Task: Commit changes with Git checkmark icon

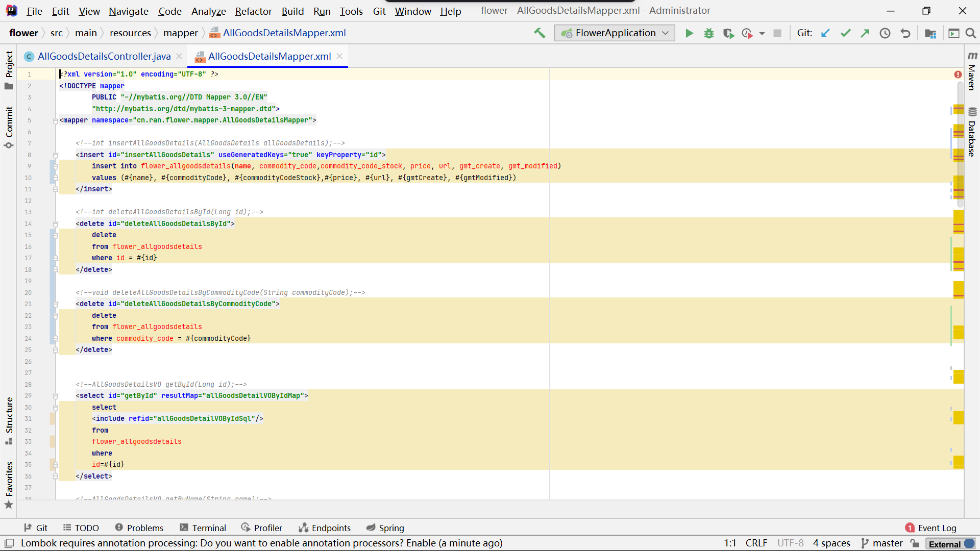Action: coord(845,33)
